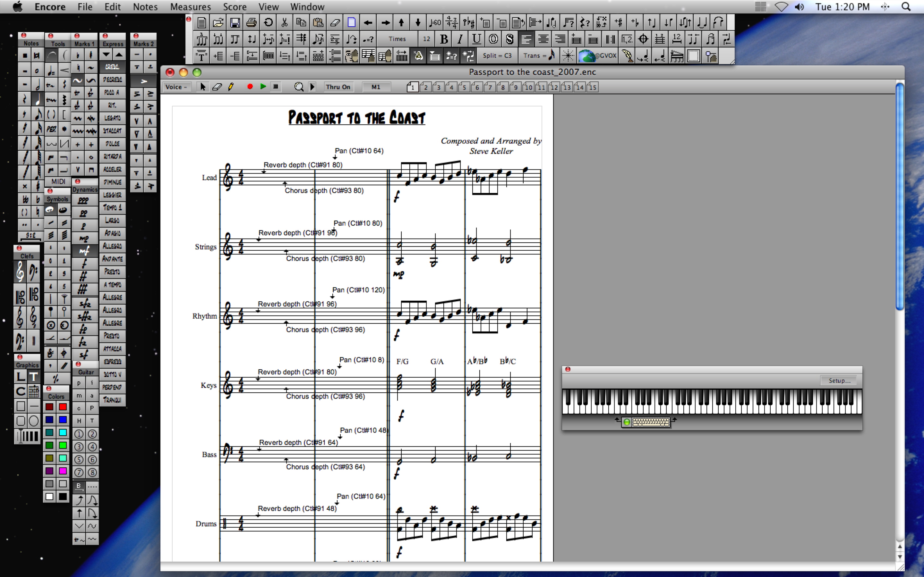
Task: Select measure 1 tab marker
Action: click(412, 87)
